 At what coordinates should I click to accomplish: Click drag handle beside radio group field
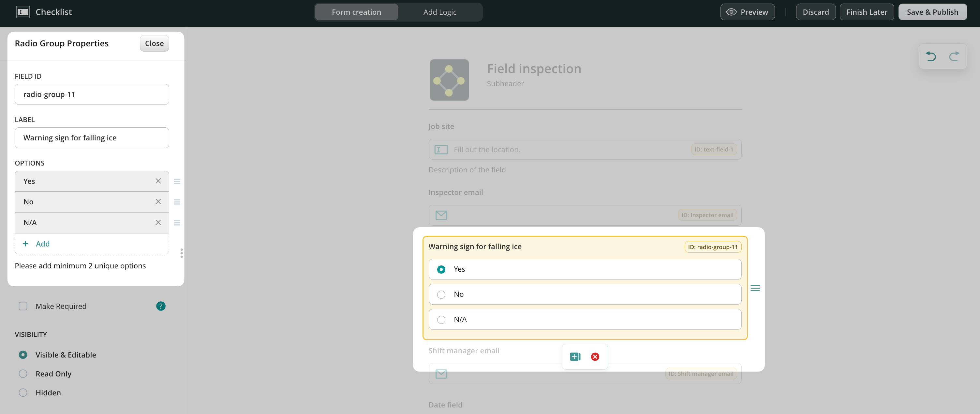(x=755, y=288)
